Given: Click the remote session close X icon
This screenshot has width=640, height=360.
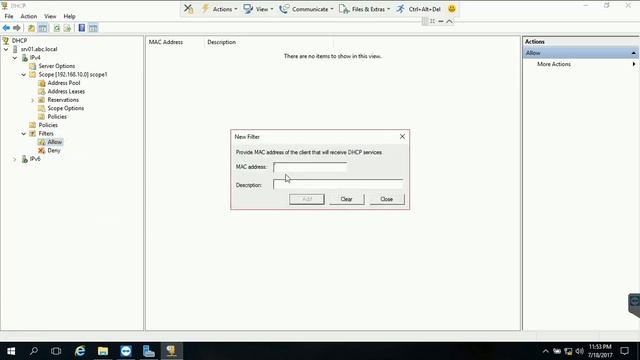Looking at the screenshot, I should click(188, 9).
